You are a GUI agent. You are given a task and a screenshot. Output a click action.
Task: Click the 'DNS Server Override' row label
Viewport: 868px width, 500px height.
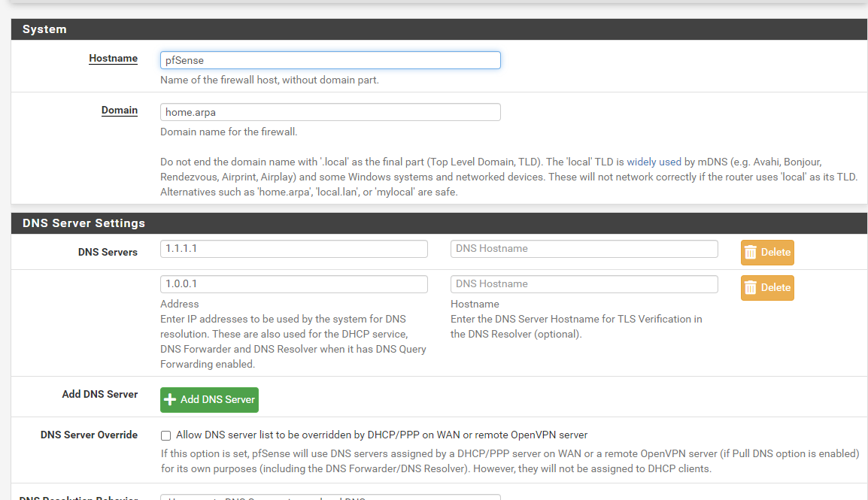[89, 435]
